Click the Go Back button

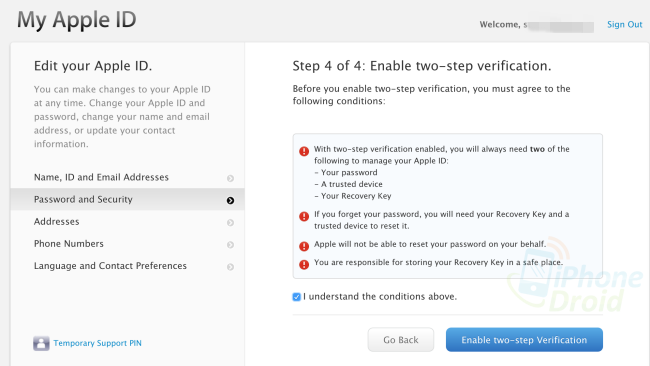click(x=401, y=340)
